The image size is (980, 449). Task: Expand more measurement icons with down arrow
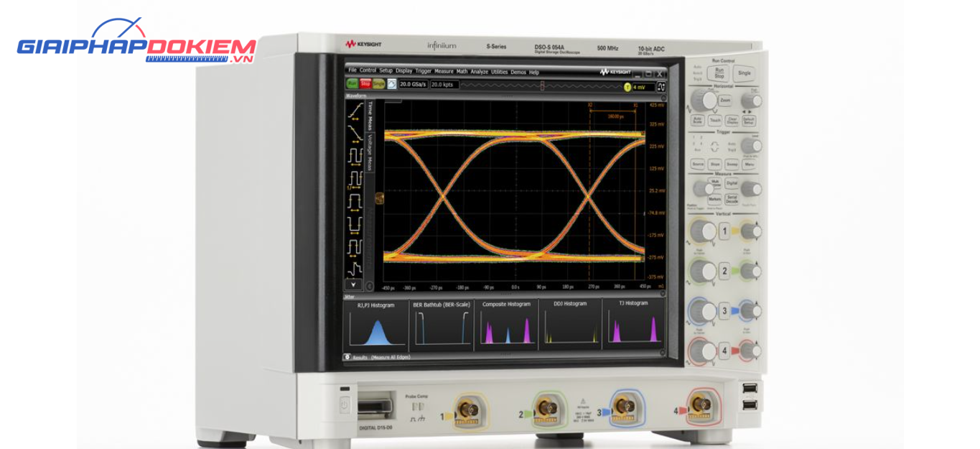tap(353, 284)
